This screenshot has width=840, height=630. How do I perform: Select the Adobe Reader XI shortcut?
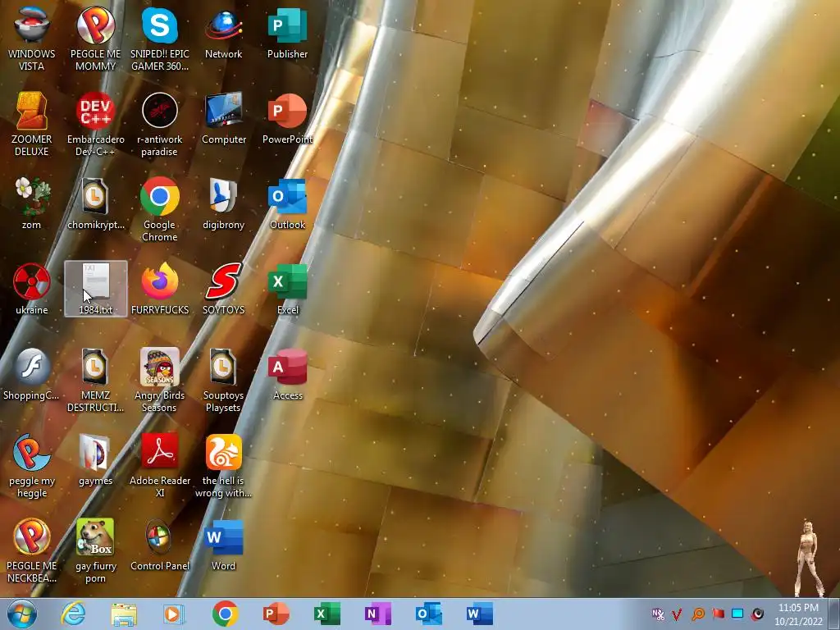(x=160, y=465)
